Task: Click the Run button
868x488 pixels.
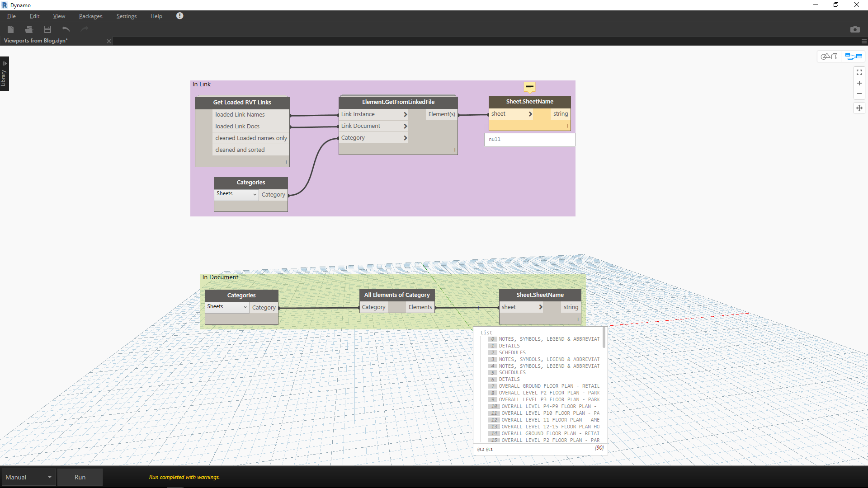Action: pos(80,477)
